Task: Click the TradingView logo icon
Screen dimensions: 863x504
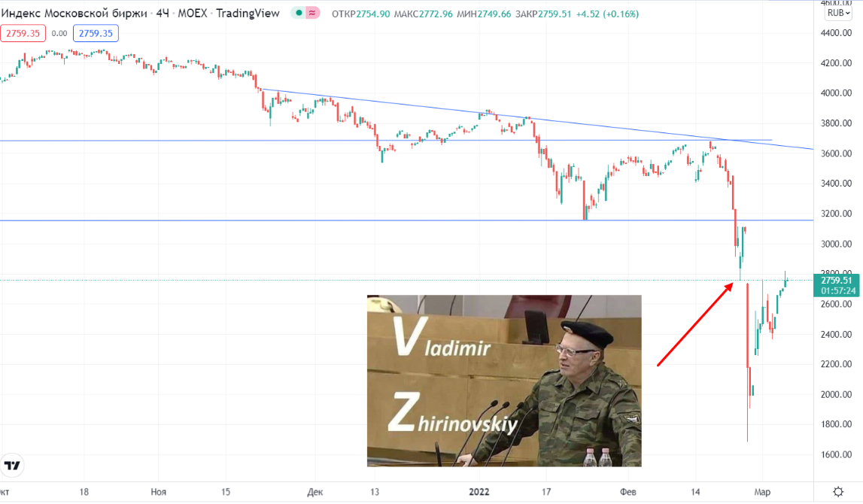Action: [x=12, y=466]
